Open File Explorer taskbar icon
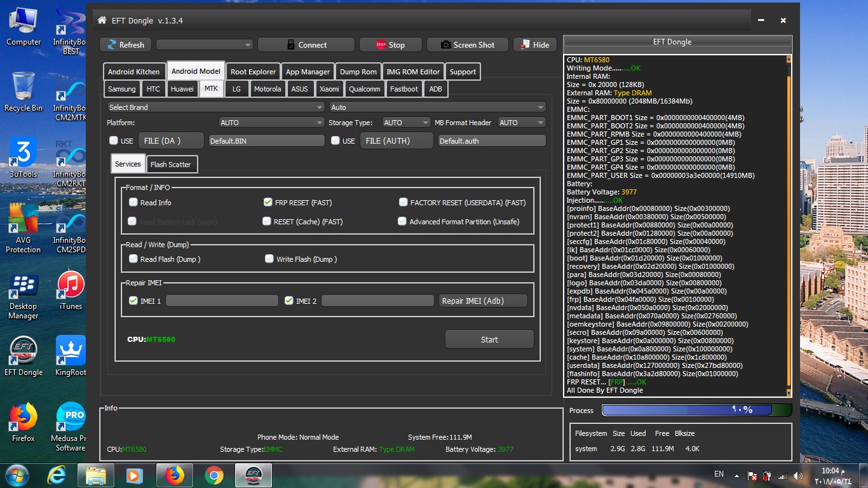This screenshot has width=868, height=488. (x=95, y=475)
